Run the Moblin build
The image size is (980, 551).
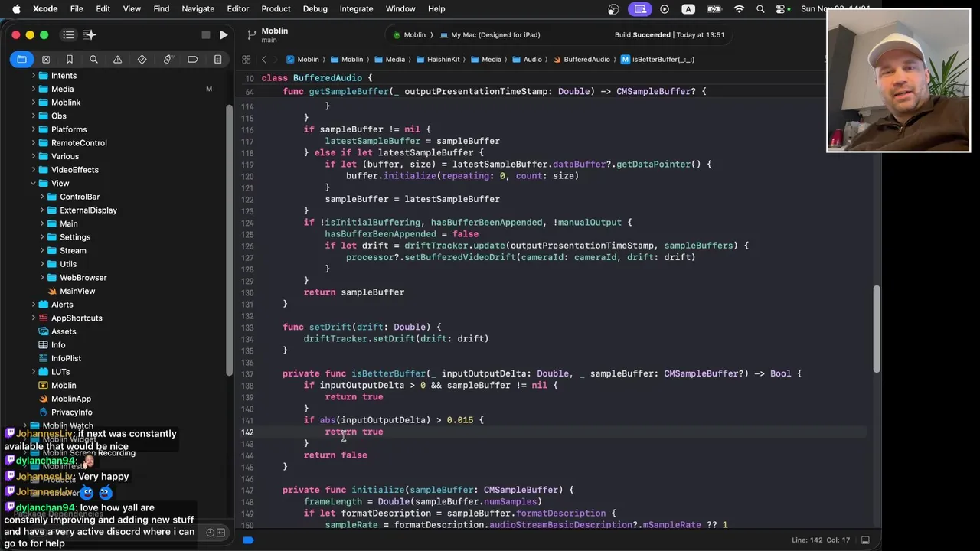[x=223, y=34]
